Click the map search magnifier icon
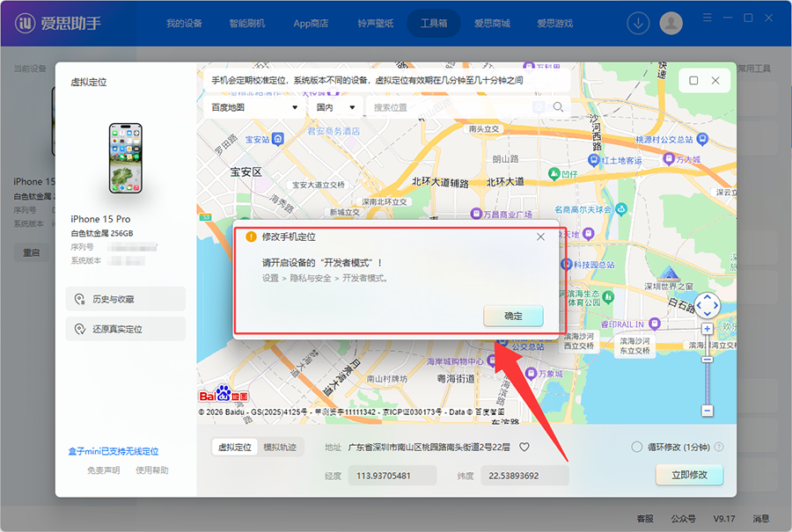 [558, 107]
